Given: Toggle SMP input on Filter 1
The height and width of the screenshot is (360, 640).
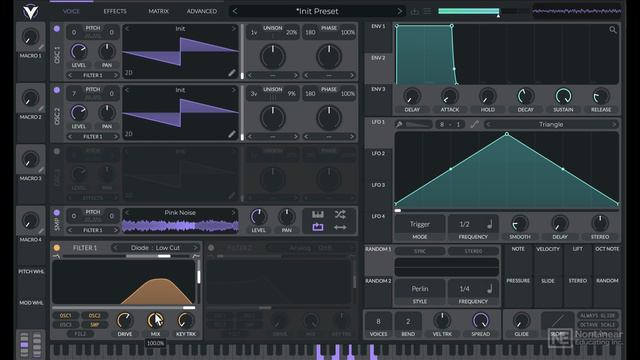Looking at the screenshot, I should (95, 325).
